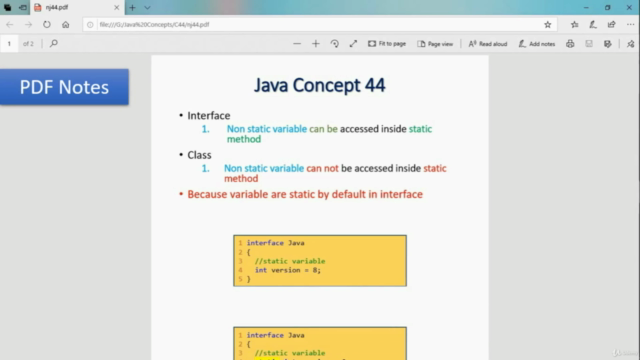Zoom out of the PDF
The width and height of the screenshot is (640, 360).
click(x=297, y=44)
